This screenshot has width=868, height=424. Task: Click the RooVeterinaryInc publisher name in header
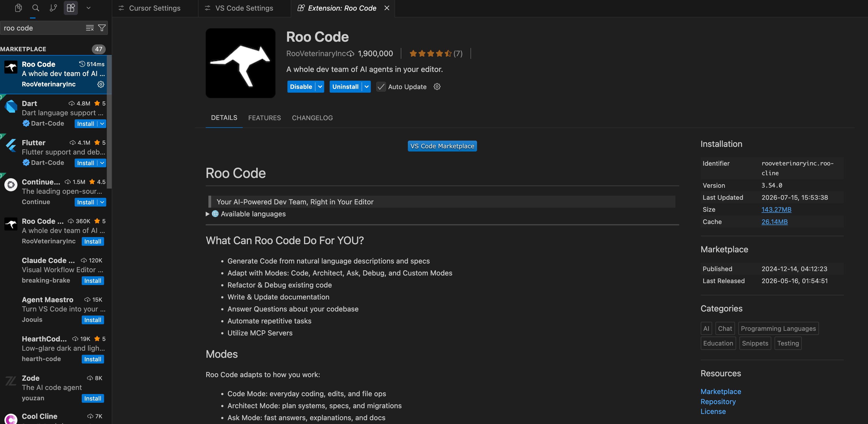click(316, 54)
